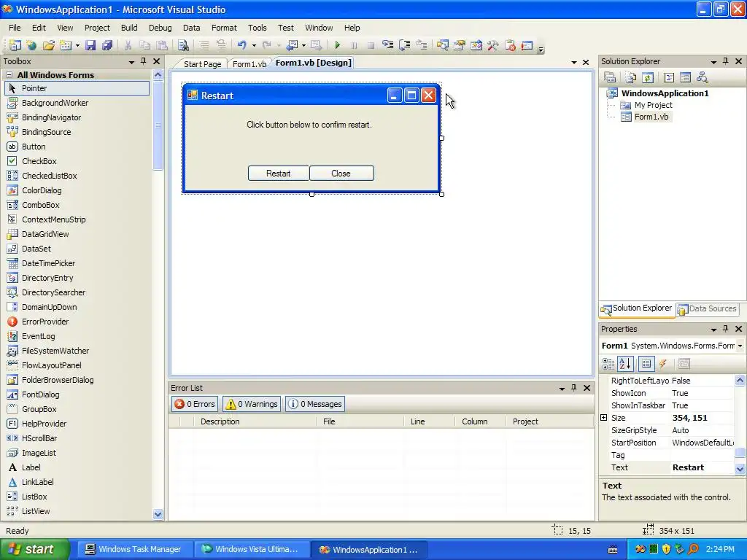
Task: Pin the Solution Explorer panel (auto hide)
Action: click(x=726, y=61)
